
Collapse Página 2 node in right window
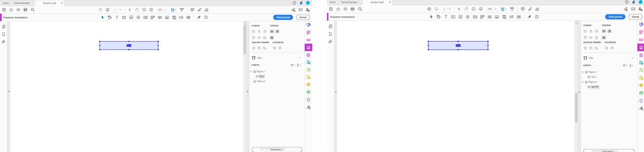pyautogui.click(x=583, y=82)
